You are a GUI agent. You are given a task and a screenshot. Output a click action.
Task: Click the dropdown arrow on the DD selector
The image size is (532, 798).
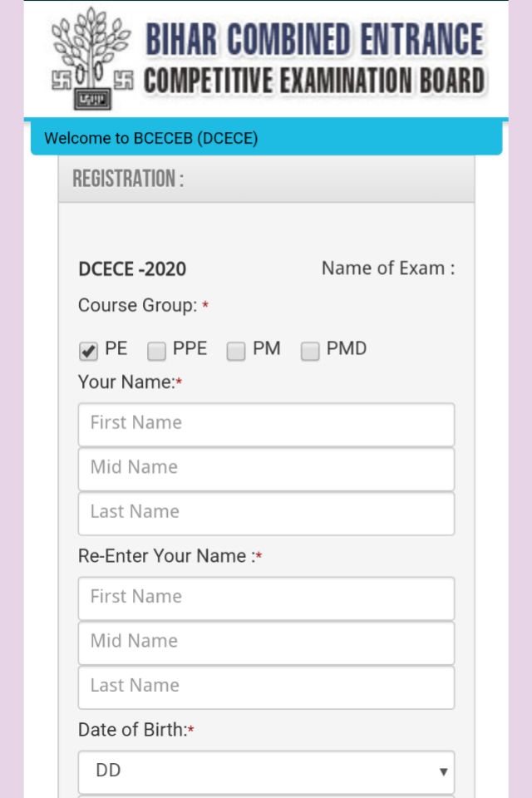tap(443, 771)
